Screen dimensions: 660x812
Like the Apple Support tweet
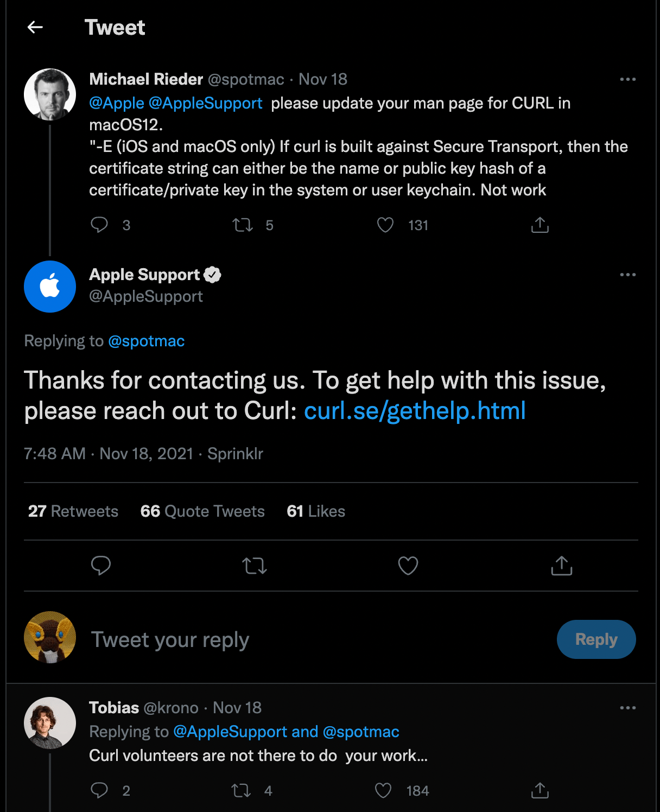tap(408, 566)
